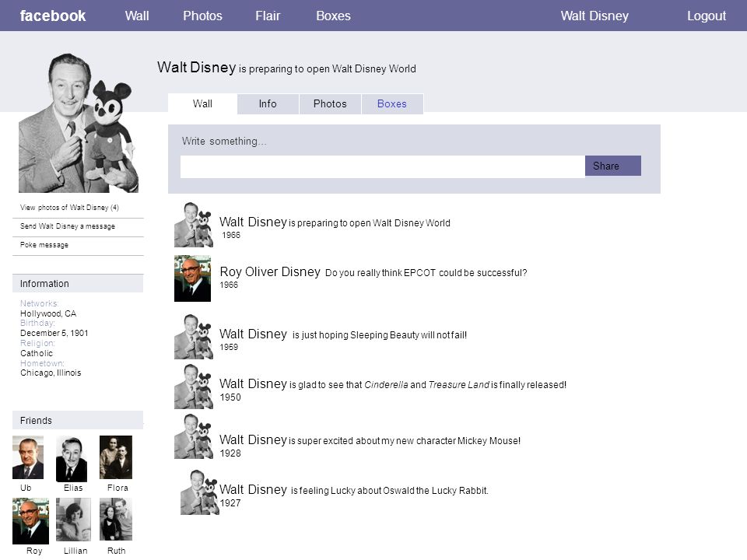Click the Share button

pyautogui.click(x=612, y=166)
